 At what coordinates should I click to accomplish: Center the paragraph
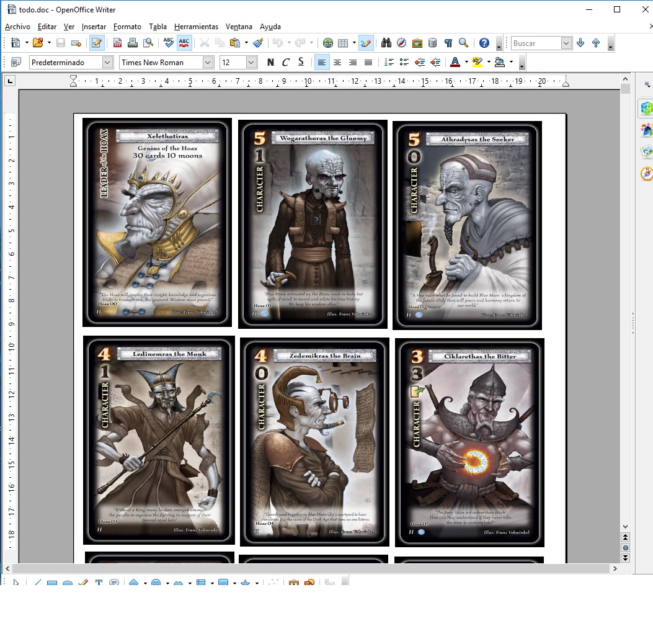[x=337, y=63]
